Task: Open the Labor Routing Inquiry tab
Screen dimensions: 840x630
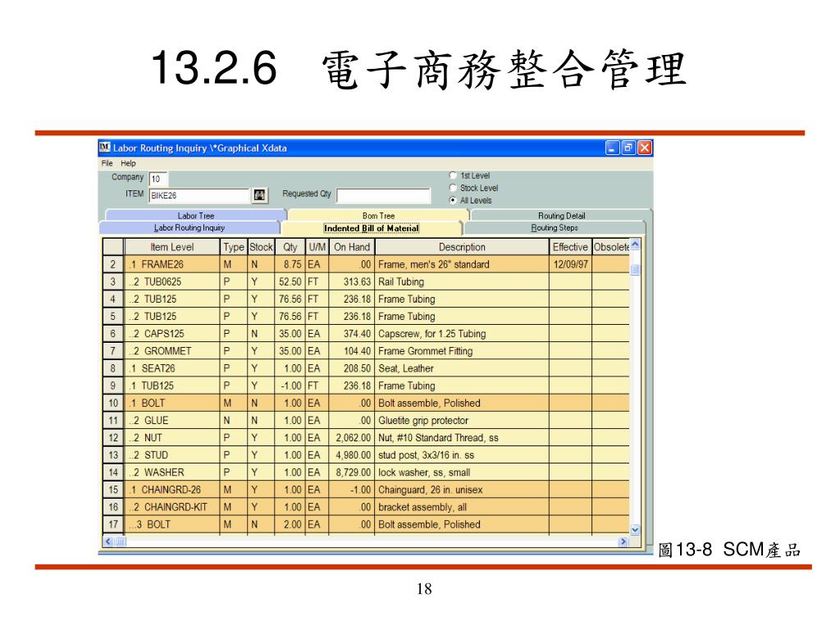Action: (x=189, y=228)
